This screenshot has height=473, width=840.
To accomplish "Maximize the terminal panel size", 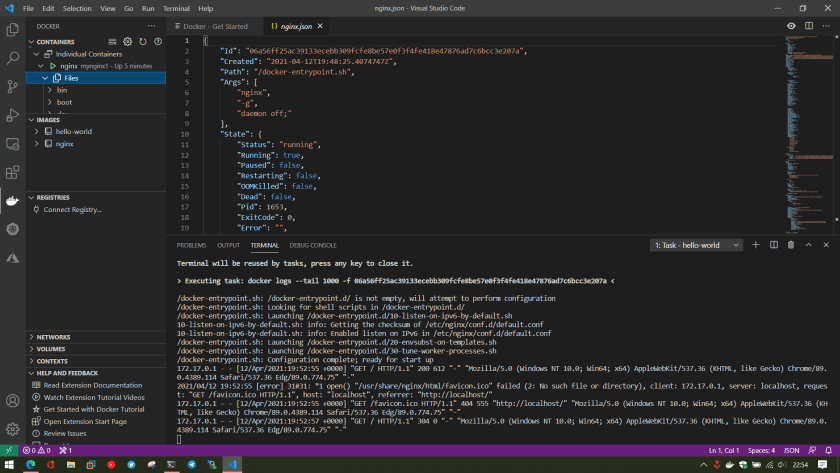I will click(808, 245).
